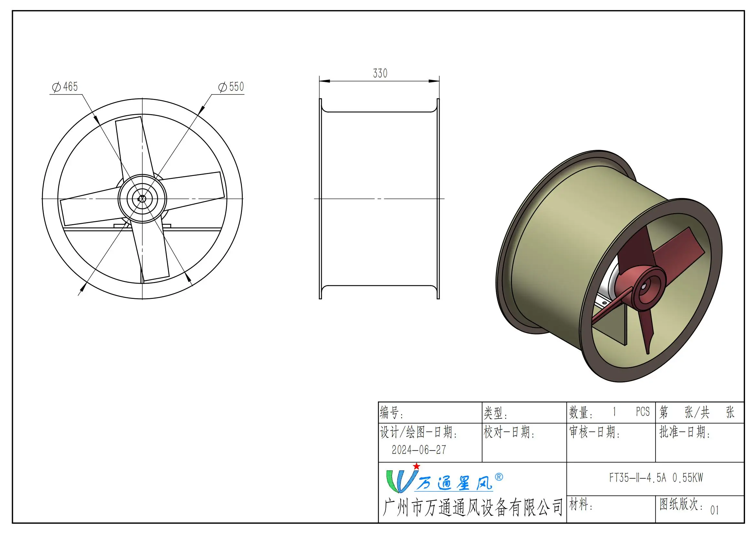Click the model text FT35-II-4.5A 0.55KW

tap(656, 477)
